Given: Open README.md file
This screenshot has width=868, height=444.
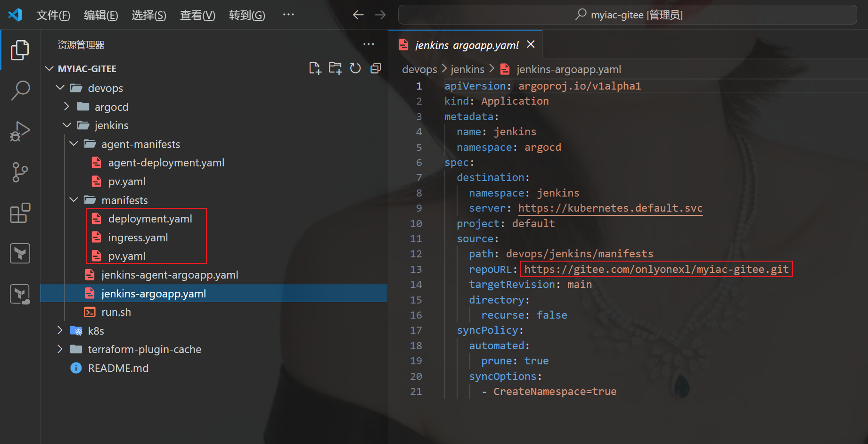Looking at the screenshot, I should point(118,368).
